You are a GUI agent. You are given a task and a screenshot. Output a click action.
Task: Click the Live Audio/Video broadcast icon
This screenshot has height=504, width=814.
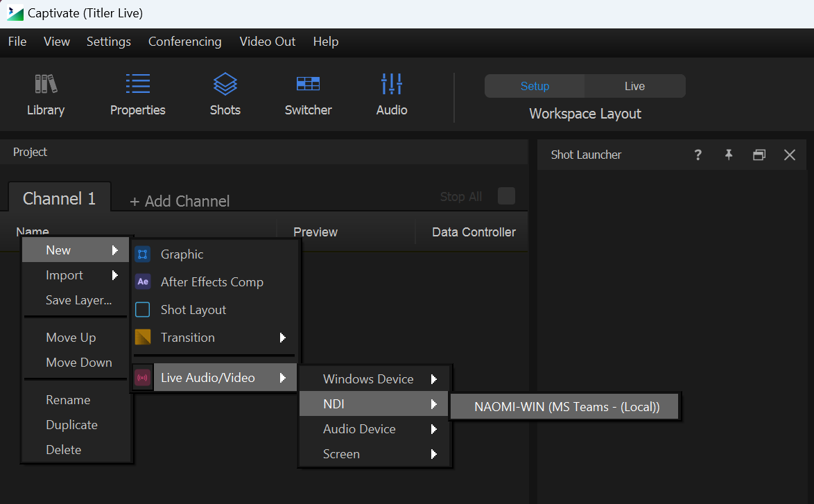143,378
